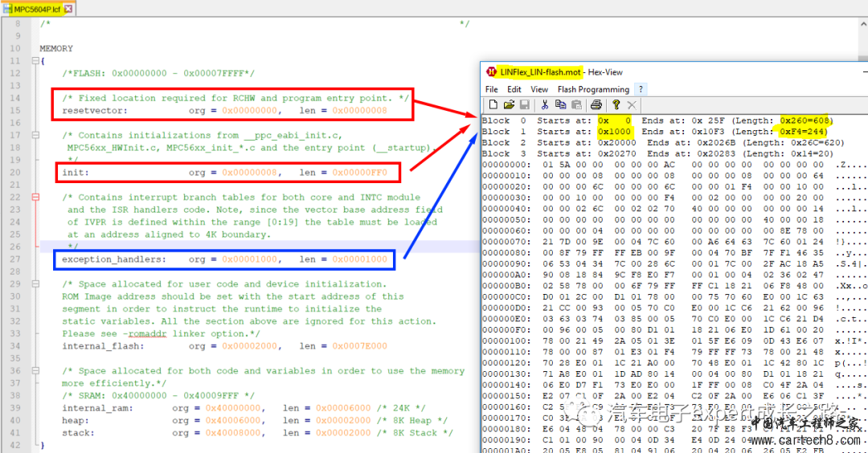Click the Block 2 row in Hex-View

point(663,143)
